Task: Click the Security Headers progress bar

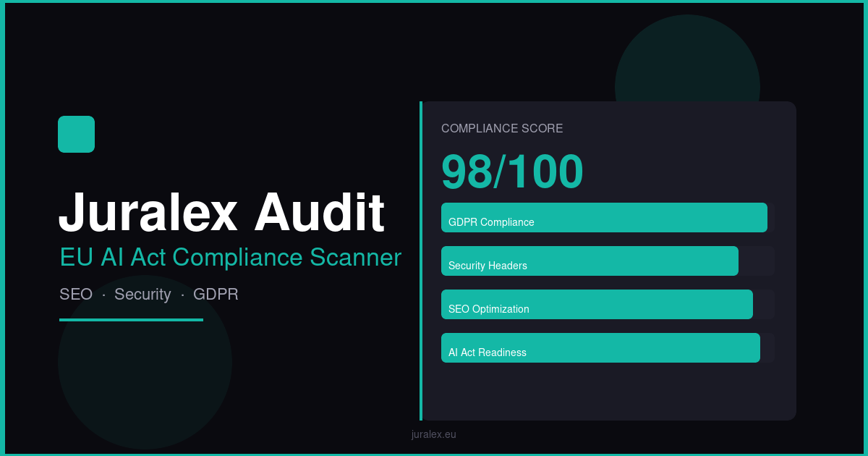Action: 590,261
